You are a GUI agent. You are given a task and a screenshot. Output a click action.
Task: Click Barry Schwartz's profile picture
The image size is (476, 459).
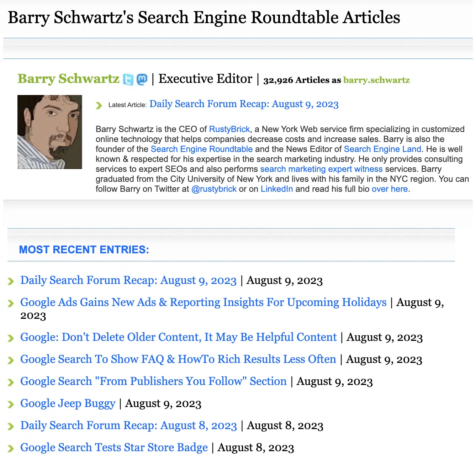[49, 132]
